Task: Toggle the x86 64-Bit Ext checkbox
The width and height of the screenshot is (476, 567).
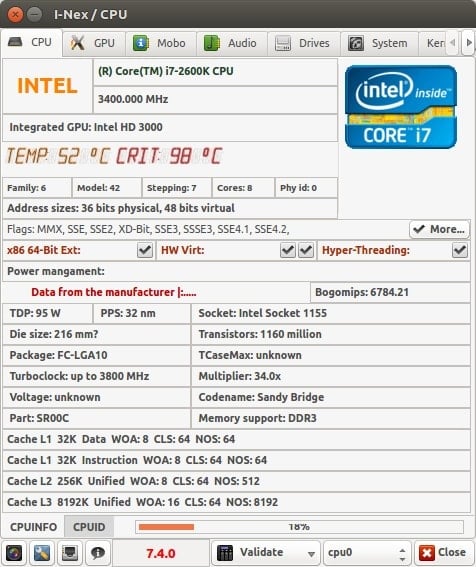Action: 145,250
